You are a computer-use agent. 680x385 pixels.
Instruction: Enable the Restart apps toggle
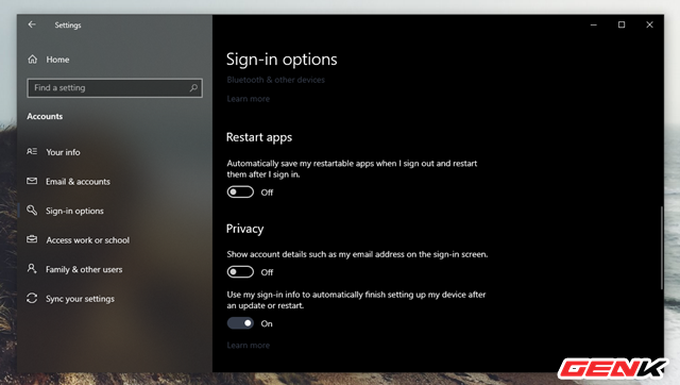click(x=240, y=192)
